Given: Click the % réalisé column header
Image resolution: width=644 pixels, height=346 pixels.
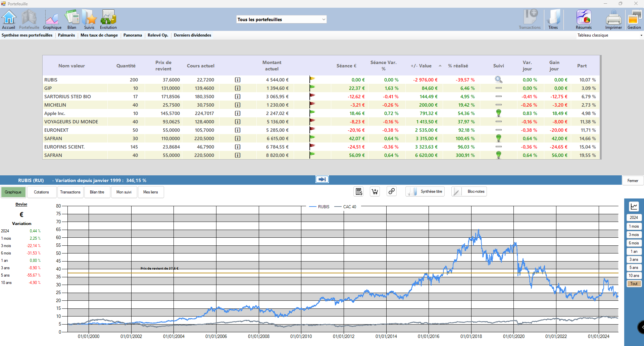Looking at the screenshot, I should click(x=458, y=66).
